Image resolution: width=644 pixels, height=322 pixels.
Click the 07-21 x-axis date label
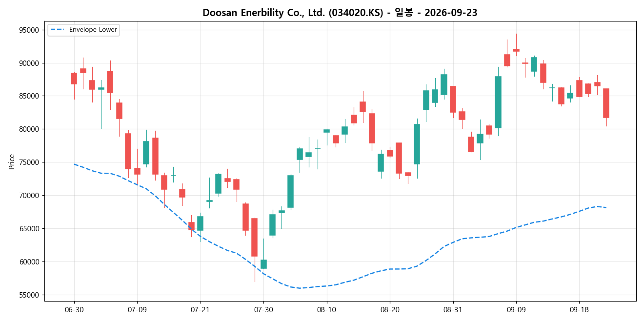201,310
